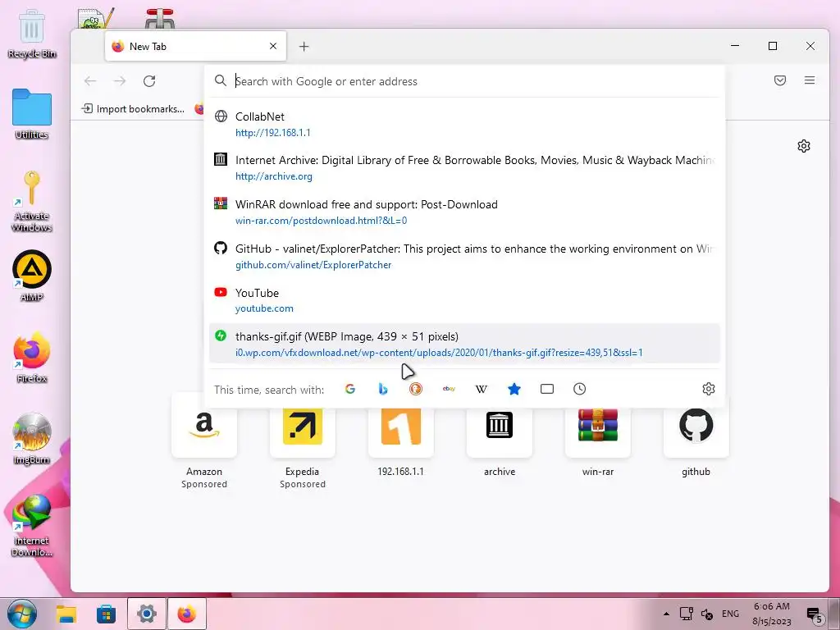Click Firefox taskbar button
840x630 pixels.
[x=186, y=614]
